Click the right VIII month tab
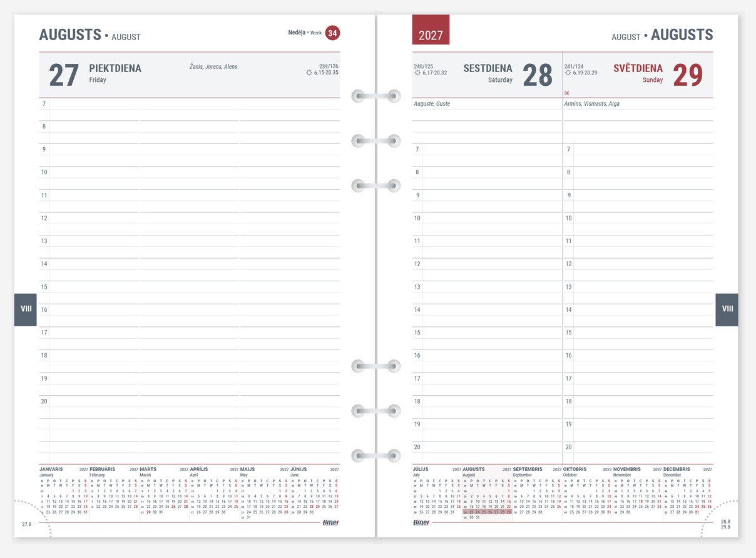The height and width of the screenshot is (558, 756). [727, 309]
